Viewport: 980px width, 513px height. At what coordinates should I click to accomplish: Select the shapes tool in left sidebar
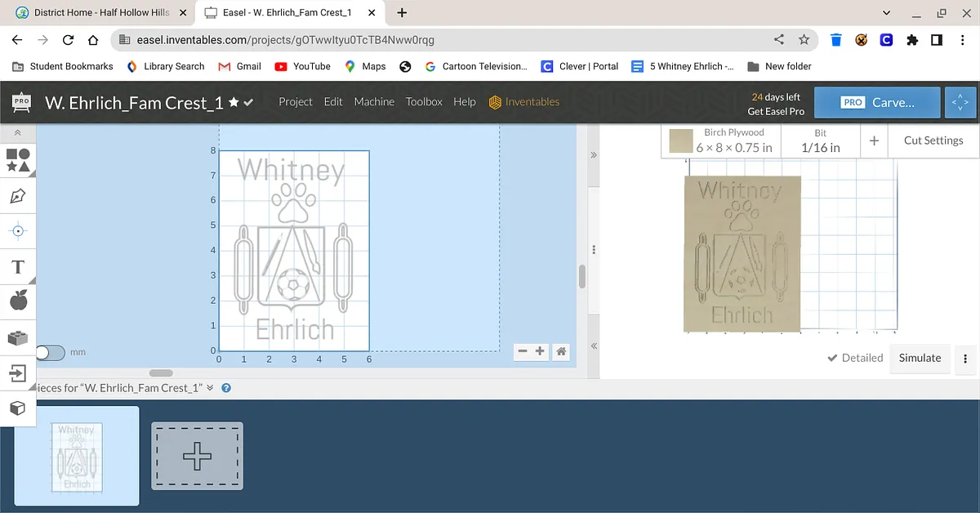pos(18,160)
